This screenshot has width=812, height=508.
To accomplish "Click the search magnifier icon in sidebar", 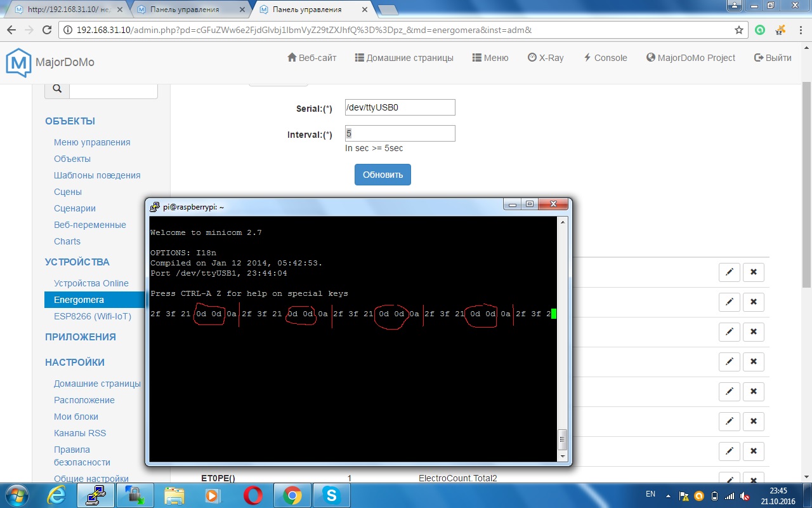I will 57,89.
